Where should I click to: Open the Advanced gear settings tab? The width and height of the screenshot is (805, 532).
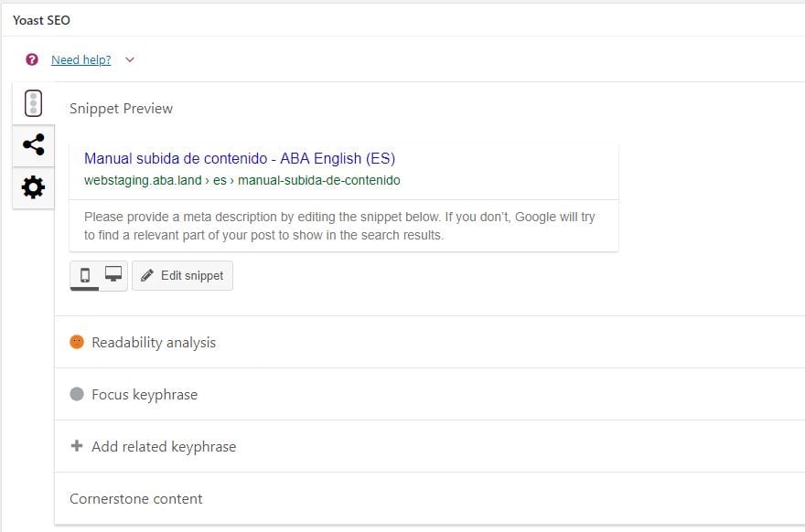[33, 187]
